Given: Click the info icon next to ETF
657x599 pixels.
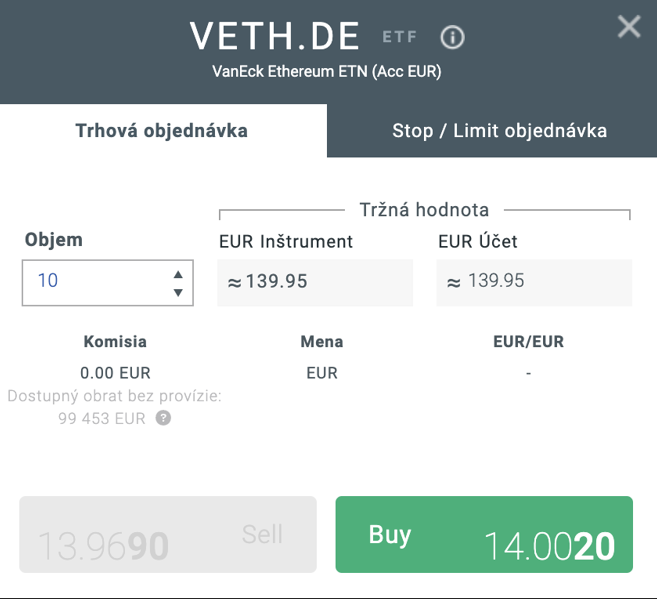Looking at the screenshot, I should (x=453, y=38).
